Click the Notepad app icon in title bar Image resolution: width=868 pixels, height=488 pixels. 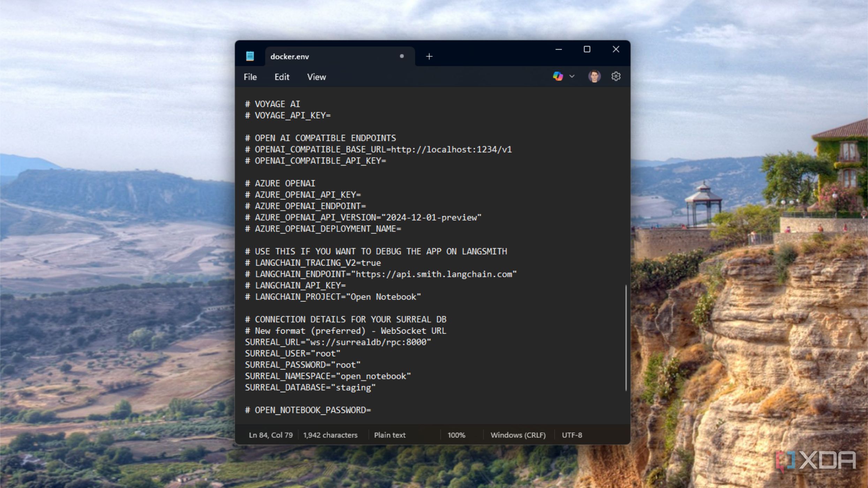(250, 56)
